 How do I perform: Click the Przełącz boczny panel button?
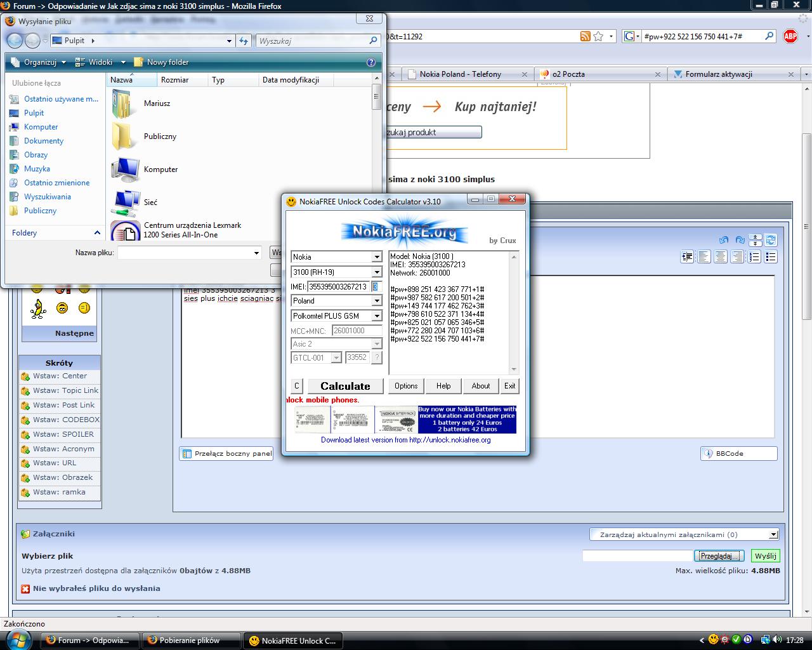[226, 453]
